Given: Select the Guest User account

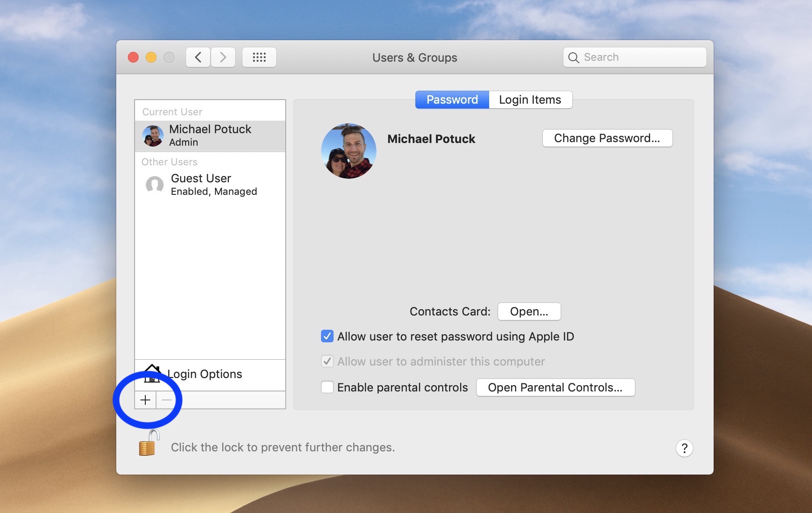Looking at the screenshot, I should [x=201, y=184].
